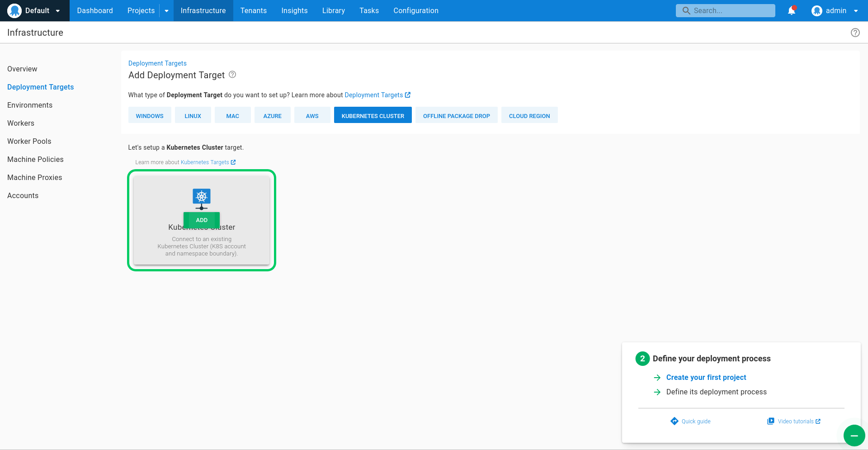Select the AWS target type
This screenshot has width=868, height=450.
point(312,115)
